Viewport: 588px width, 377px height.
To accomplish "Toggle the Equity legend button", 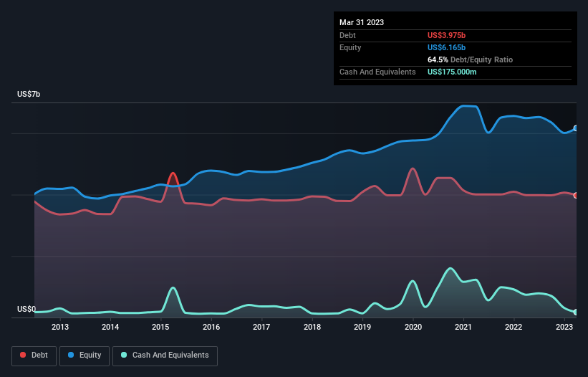I will tap(85, 355).
